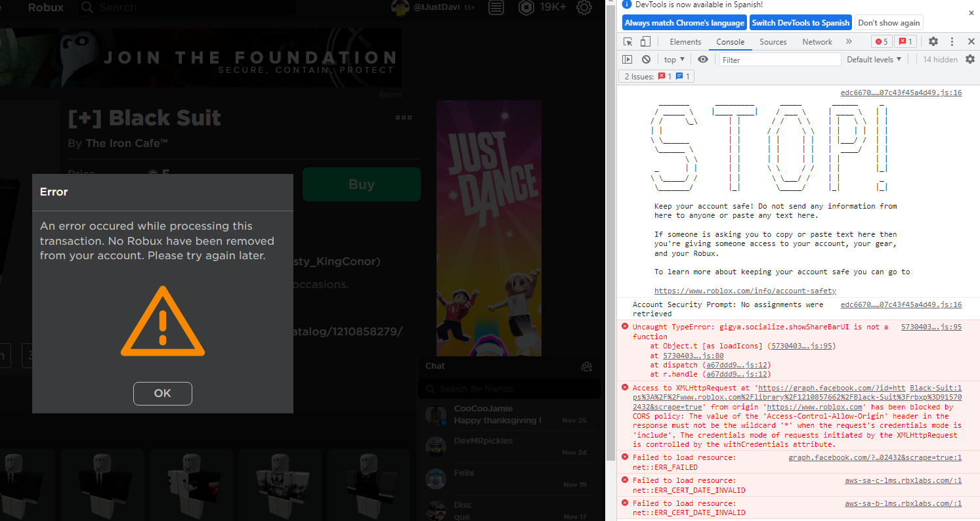Expand more DevTools panels with the chevron
Screen dimensions: 980x521
[x=849, y=41]
